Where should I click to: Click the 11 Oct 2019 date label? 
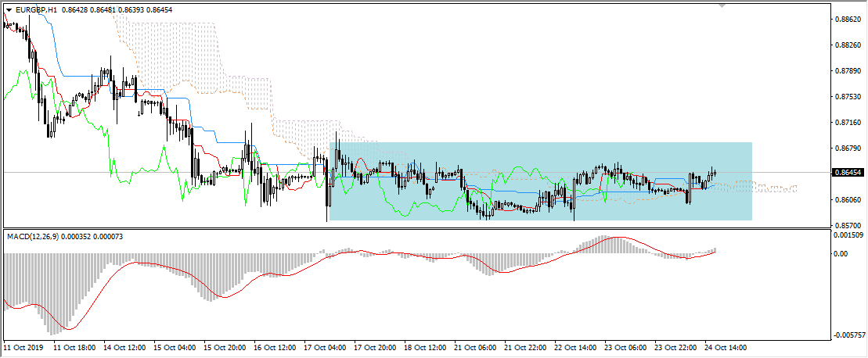point(23,348)
